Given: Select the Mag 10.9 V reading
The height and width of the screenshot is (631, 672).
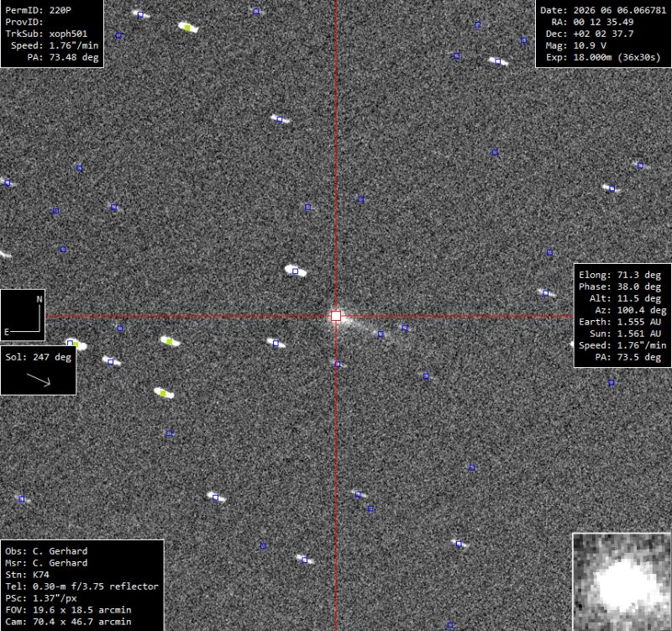Looking at the screenshot, I should click(575, 45).
